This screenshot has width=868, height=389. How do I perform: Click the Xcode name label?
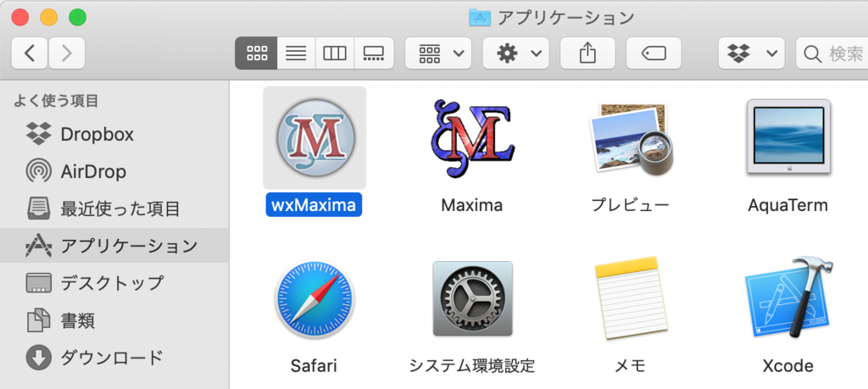787,366
